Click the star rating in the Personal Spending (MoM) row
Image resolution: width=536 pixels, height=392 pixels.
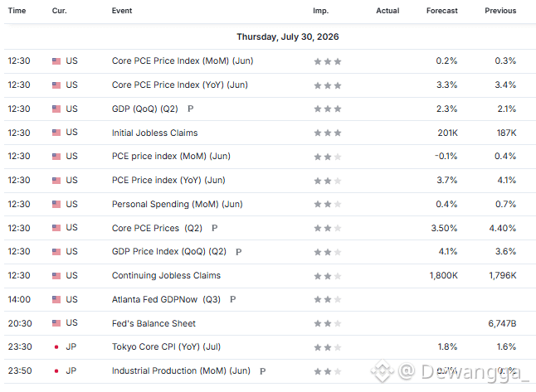click(328, 204)
